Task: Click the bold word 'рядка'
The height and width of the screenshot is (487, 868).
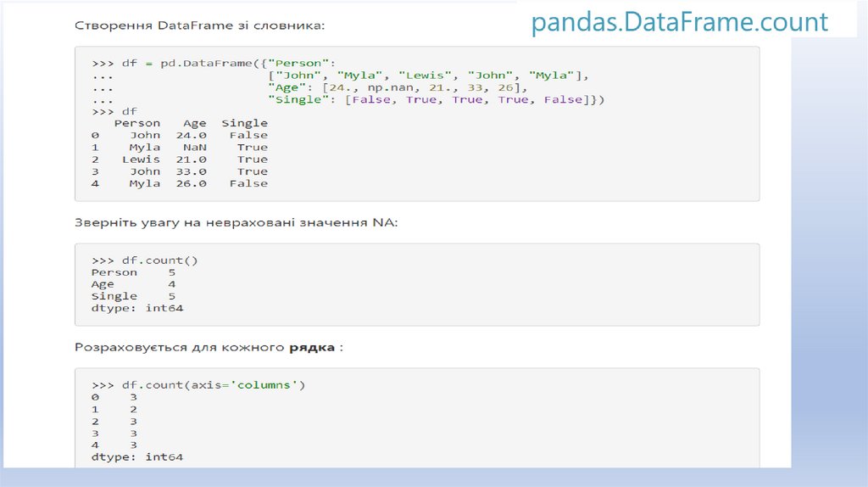Action: pyautogui.click(x=311, y=348)
